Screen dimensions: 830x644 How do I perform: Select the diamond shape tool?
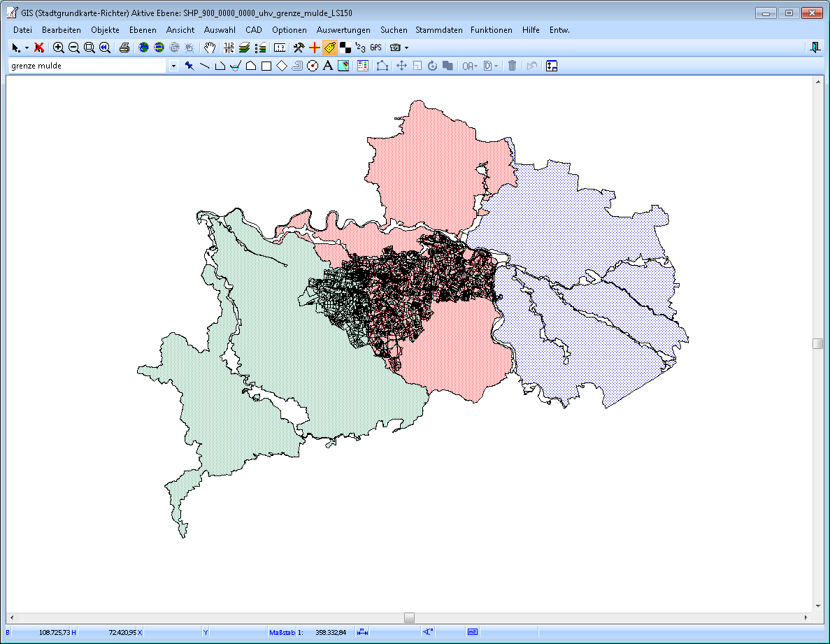coord(282,66)
